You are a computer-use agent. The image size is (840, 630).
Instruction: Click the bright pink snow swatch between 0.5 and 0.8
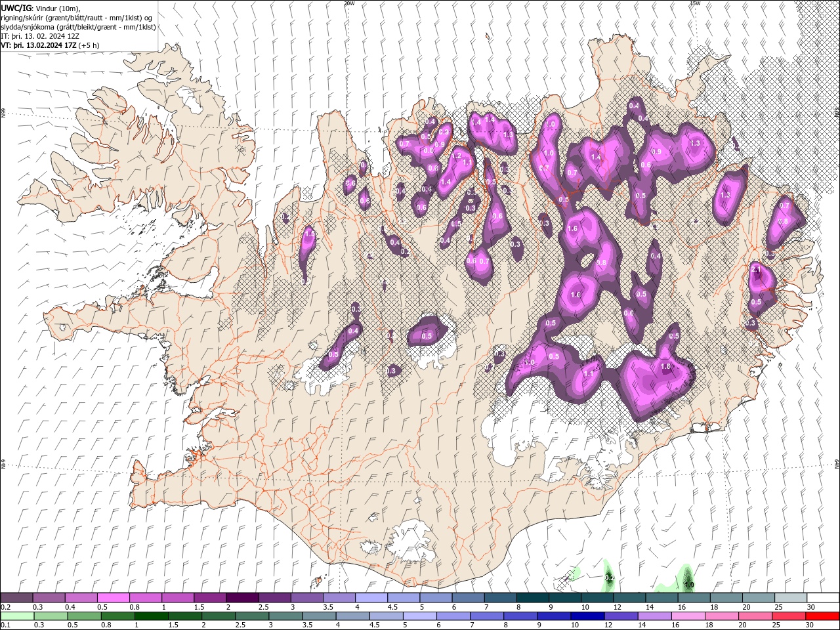(x=114, y=598)
